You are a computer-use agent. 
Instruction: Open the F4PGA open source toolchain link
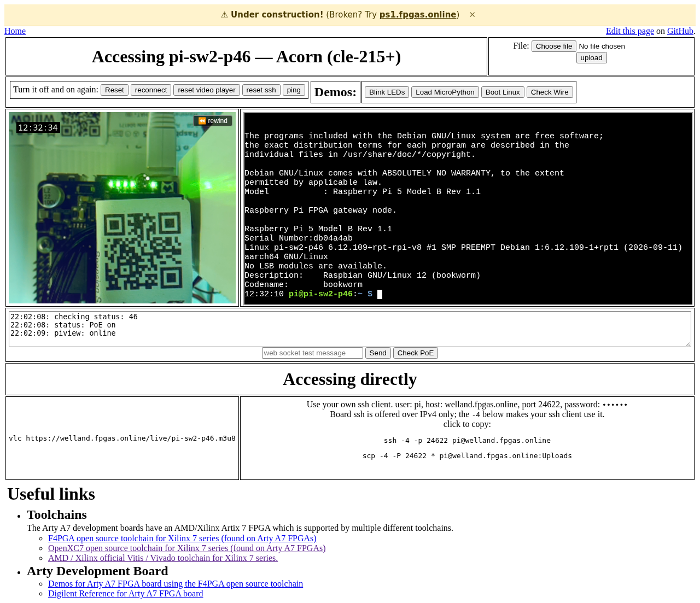(x=182, y=538)
